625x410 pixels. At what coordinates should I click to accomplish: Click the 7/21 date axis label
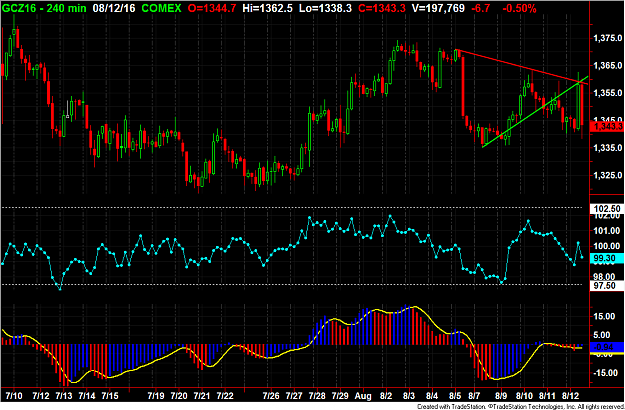coord(201,396)
